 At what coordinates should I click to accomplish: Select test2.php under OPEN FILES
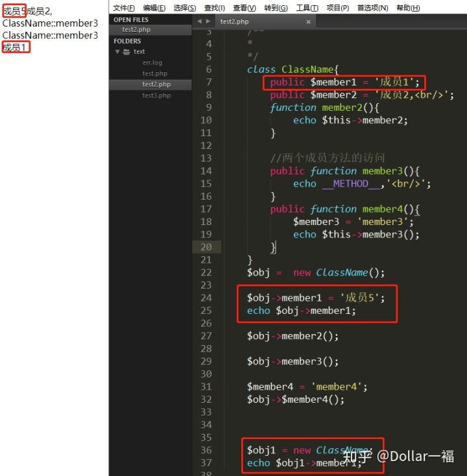150,30
